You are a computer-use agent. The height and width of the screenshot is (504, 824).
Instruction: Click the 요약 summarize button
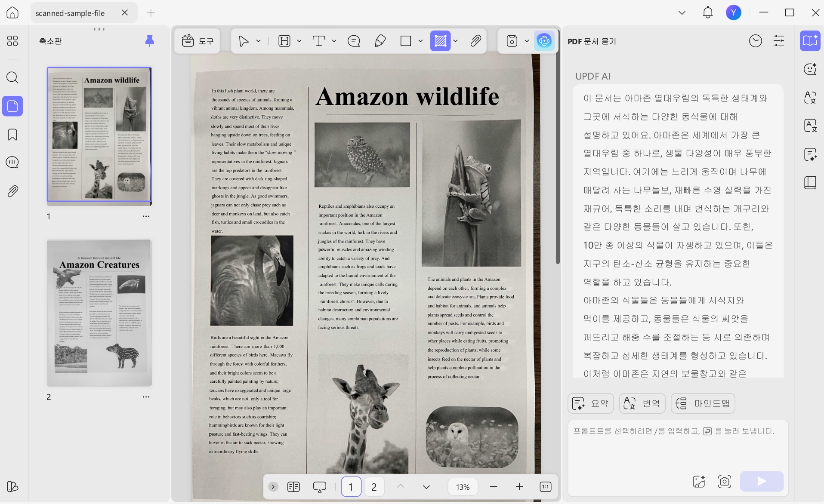(590, 403)
